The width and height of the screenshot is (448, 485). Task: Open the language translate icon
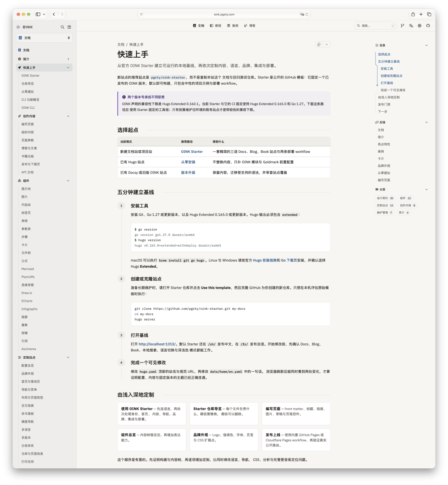(411, 26)
